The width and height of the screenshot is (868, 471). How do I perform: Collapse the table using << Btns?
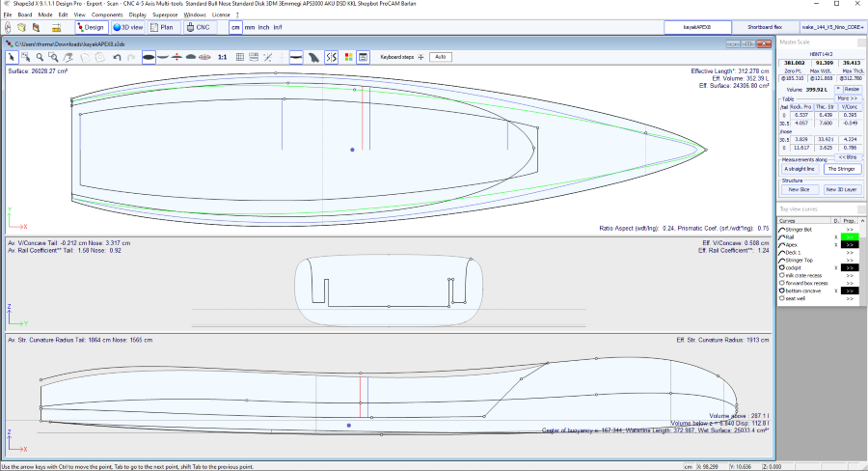coord(848,155)
